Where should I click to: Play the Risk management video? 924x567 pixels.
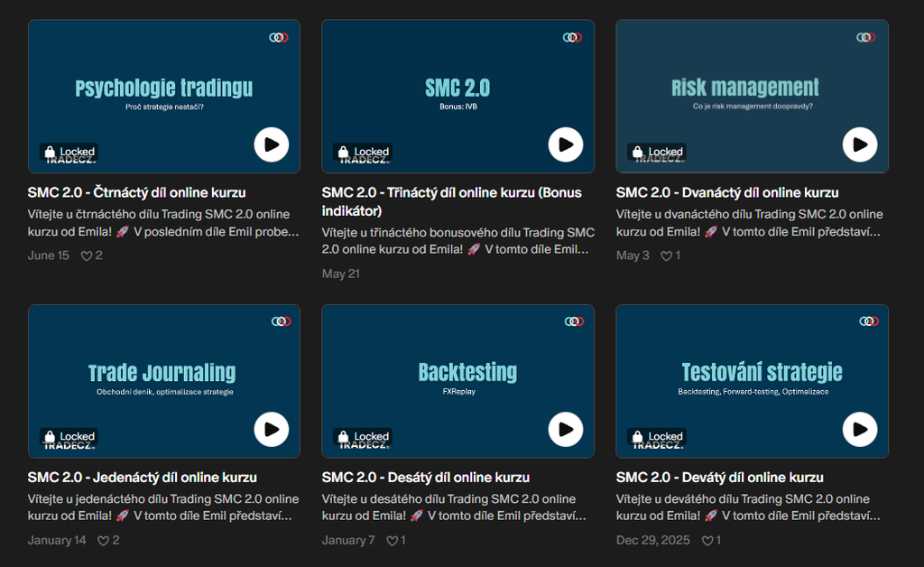point(860,144)
